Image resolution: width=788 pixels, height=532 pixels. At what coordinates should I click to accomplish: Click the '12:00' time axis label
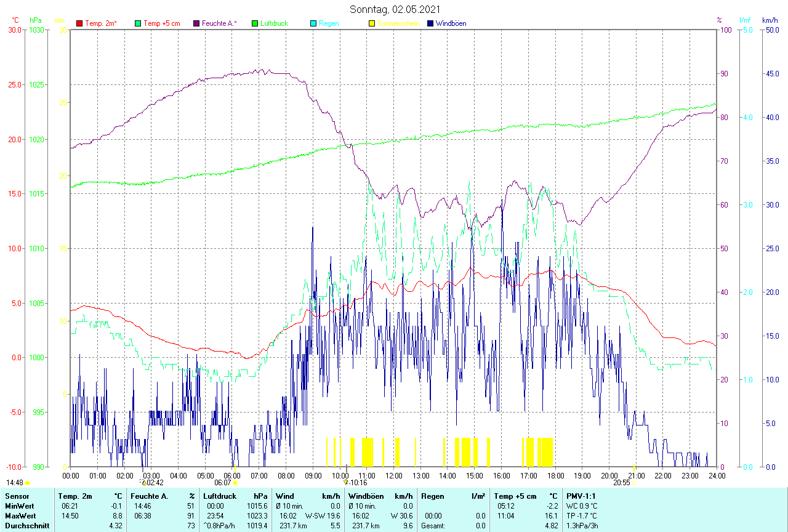(393, 475)
